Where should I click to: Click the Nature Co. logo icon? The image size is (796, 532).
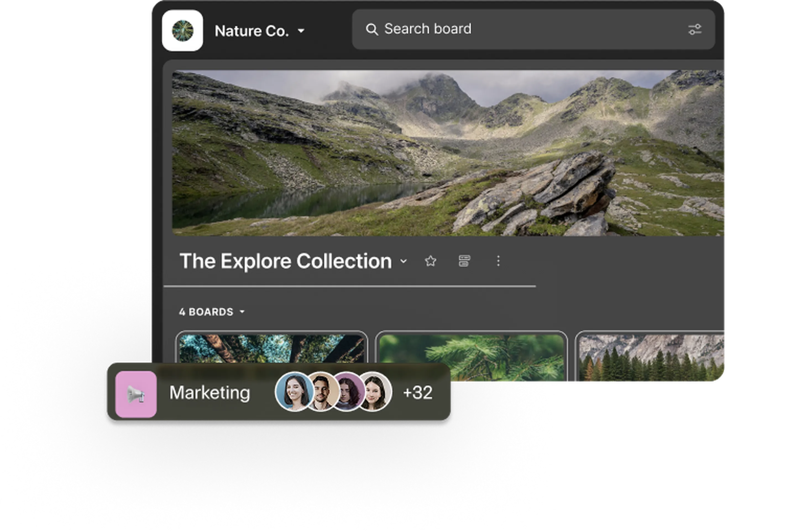coord(182,31)
